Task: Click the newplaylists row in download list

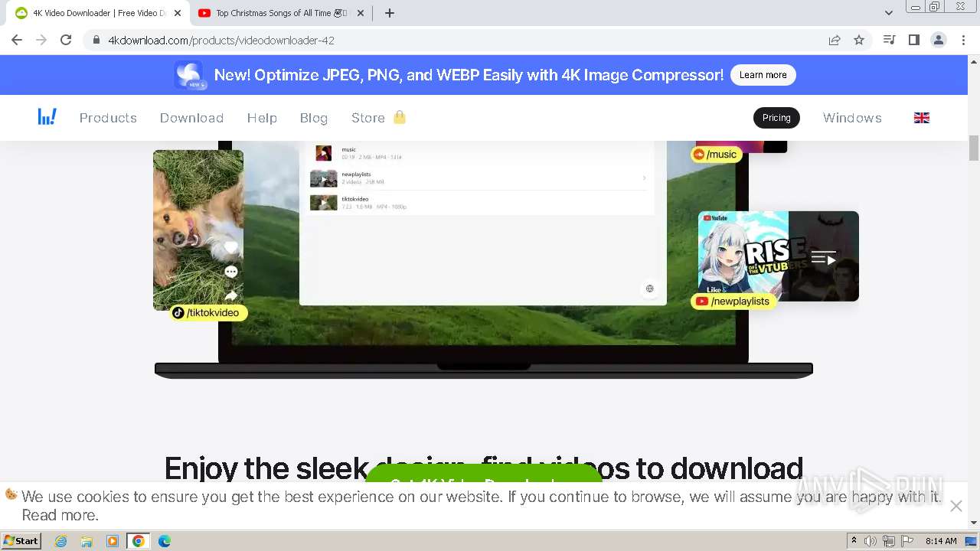Action: 479,178
